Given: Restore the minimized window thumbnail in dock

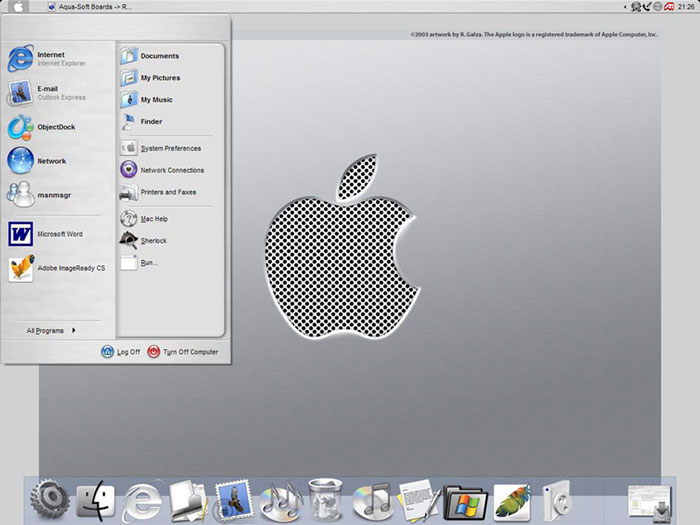Looking at the screenshot, I should point(650,503).
